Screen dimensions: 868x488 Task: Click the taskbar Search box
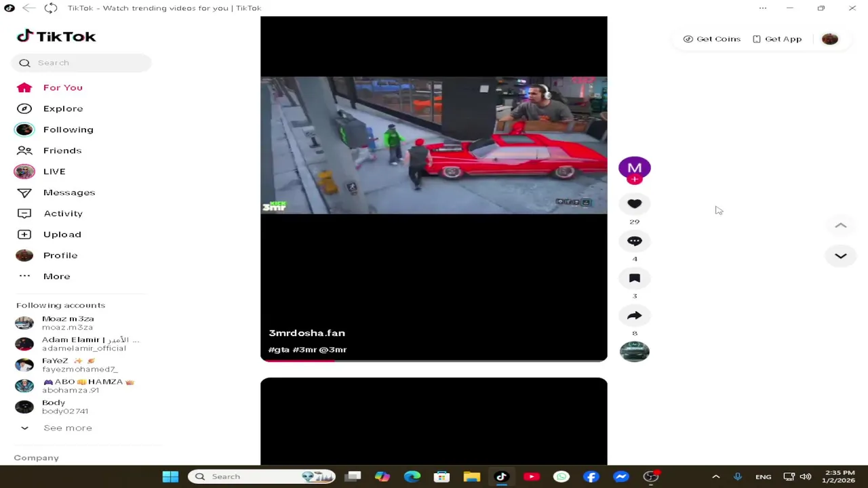tap(262, 476)
